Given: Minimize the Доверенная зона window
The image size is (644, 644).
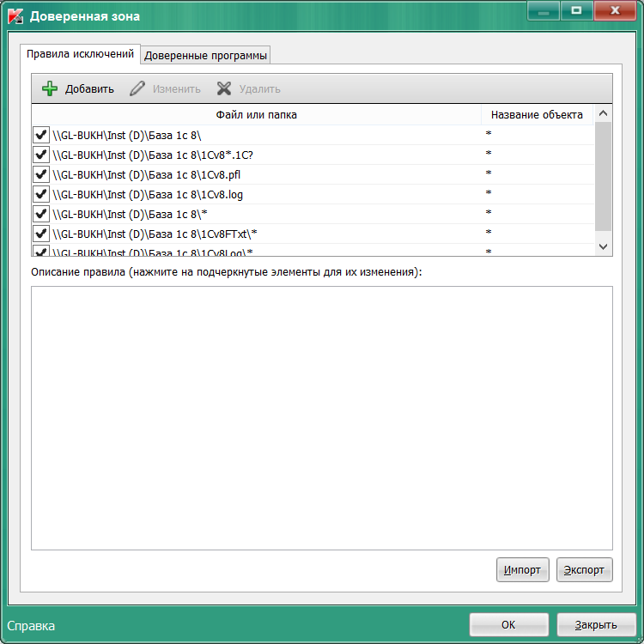Looking at the screenshot, I should coord(544,11).
